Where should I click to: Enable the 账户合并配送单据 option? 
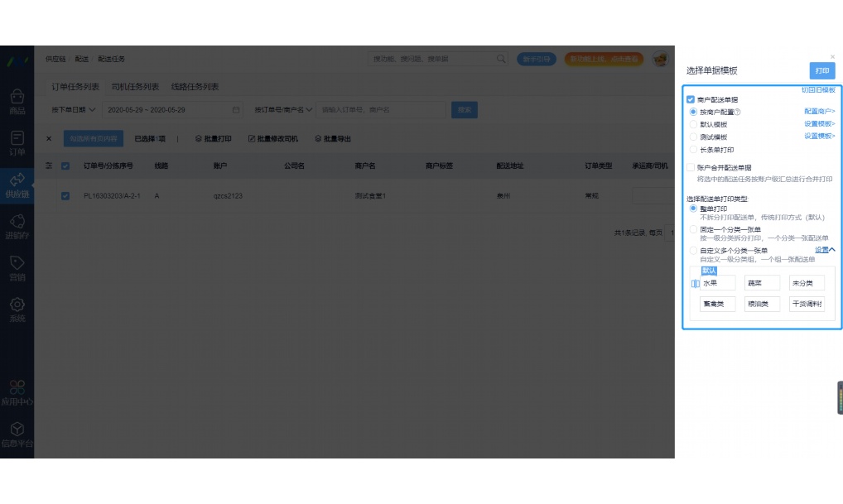pyautogui.click(x=690, y=166)
